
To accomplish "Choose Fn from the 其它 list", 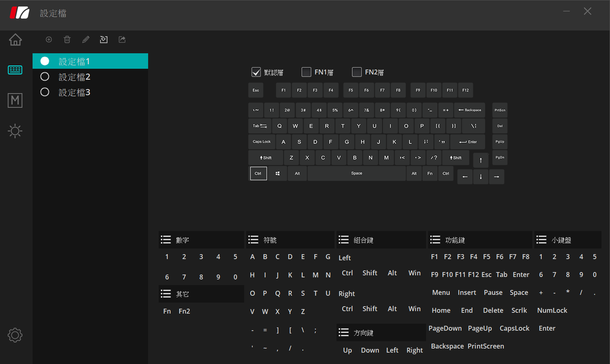I will (x=167, y=311).
